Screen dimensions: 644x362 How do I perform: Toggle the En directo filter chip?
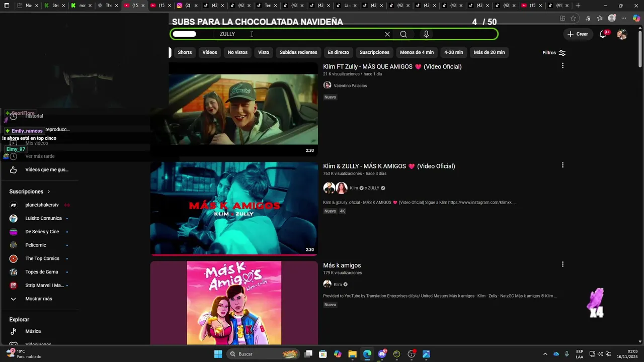pyautogui.click(x=338, y=52)
